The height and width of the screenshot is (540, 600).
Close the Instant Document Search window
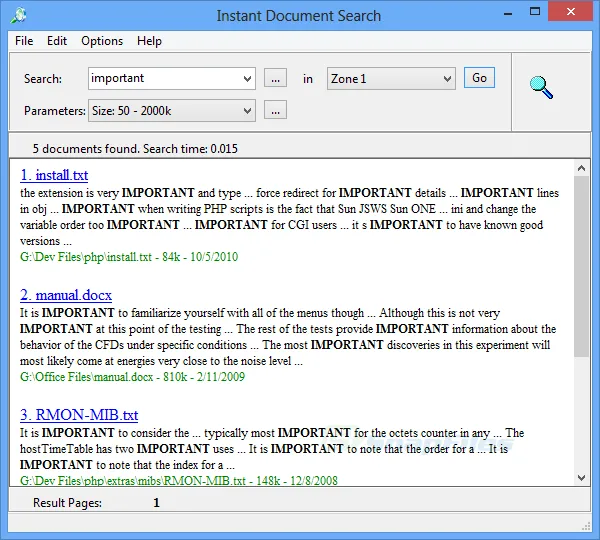pos(571,11)
